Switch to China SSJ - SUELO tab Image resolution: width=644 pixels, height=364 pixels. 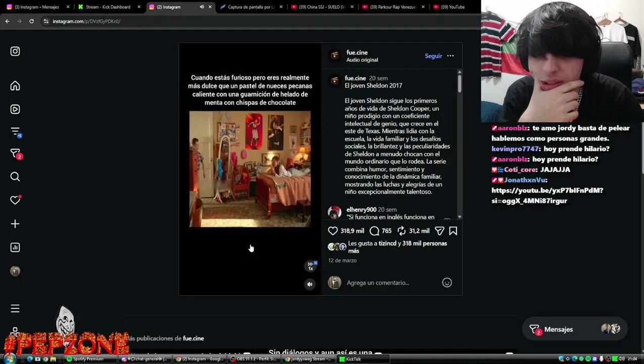[322, 7]
